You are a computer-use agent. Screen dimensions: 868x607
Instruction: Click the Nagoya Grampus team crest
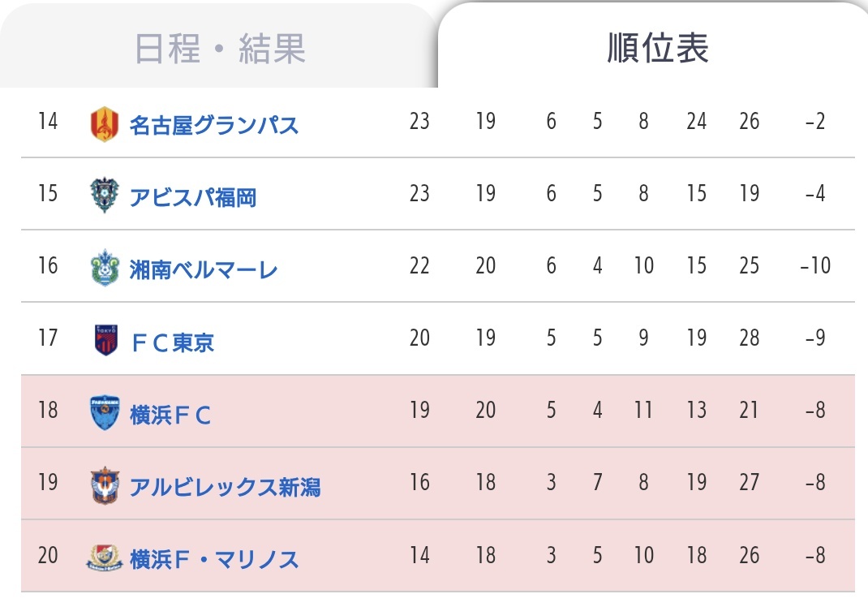(x=104, y=124)
